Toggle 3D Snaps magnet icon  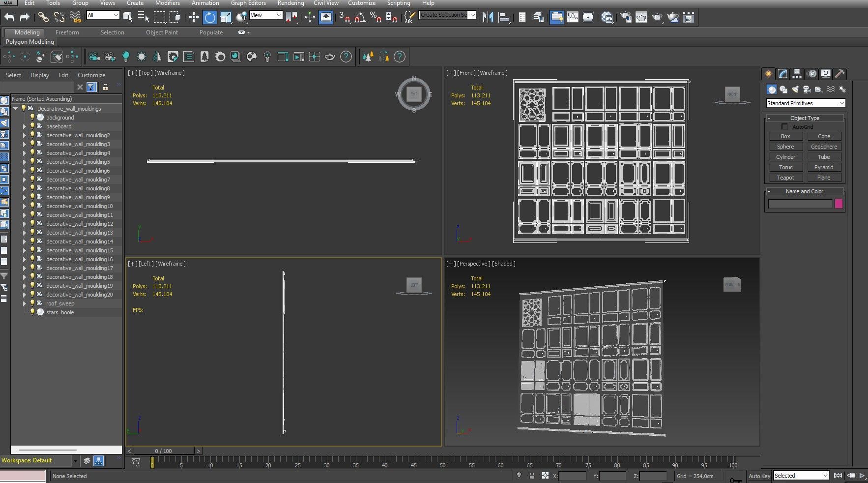[x=345, y=17]
